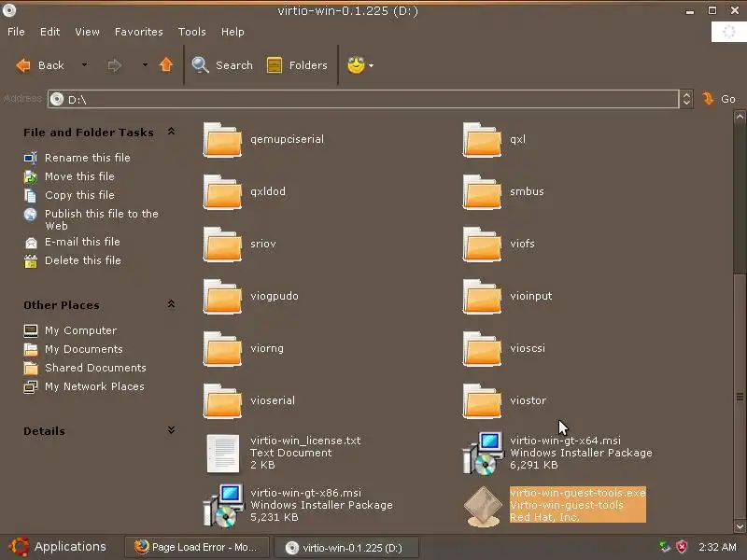Viewport: 747px width, 560px height.
Task: Open the Tools menu
Action: (192, 32)
